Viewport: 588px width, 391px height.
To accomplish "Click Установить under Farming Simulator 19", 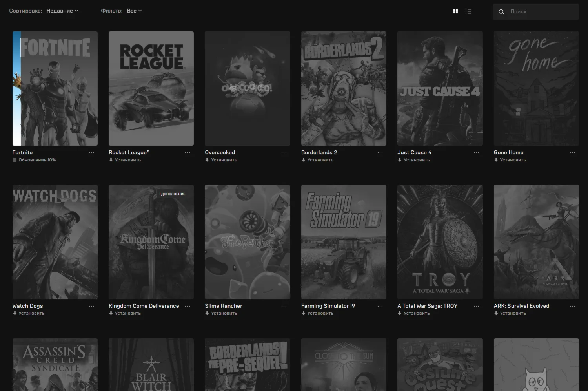I will [317, 313].
